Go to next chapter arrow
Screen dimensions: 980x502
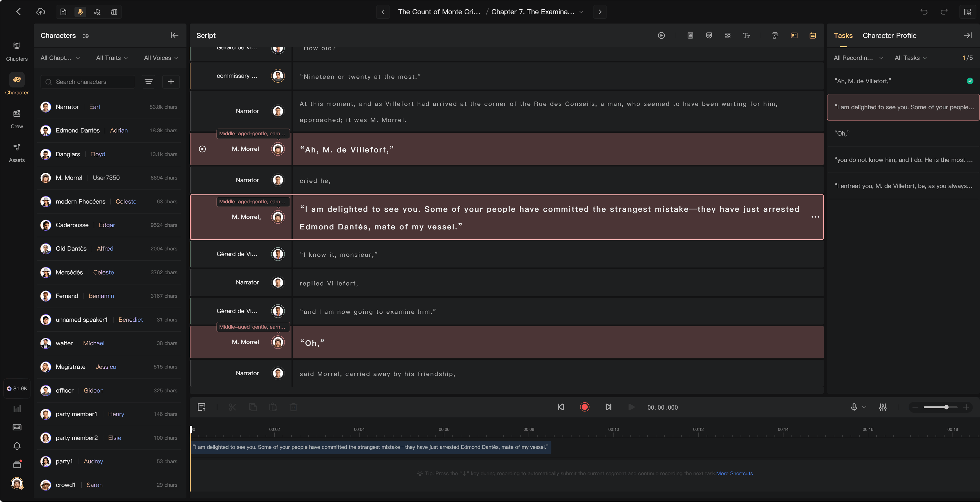(600, 12)
